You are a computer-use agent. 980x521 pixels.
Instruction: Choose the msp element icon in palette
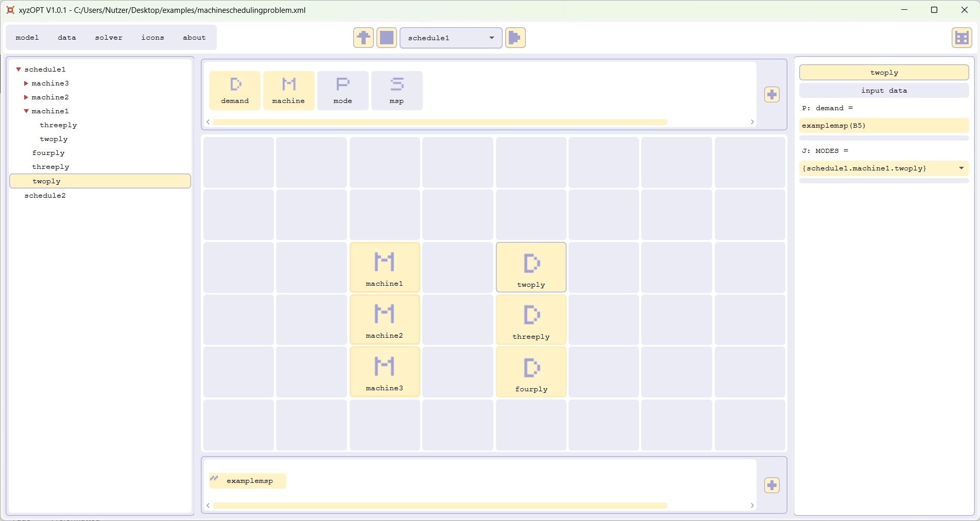click(x=397, y=90)
